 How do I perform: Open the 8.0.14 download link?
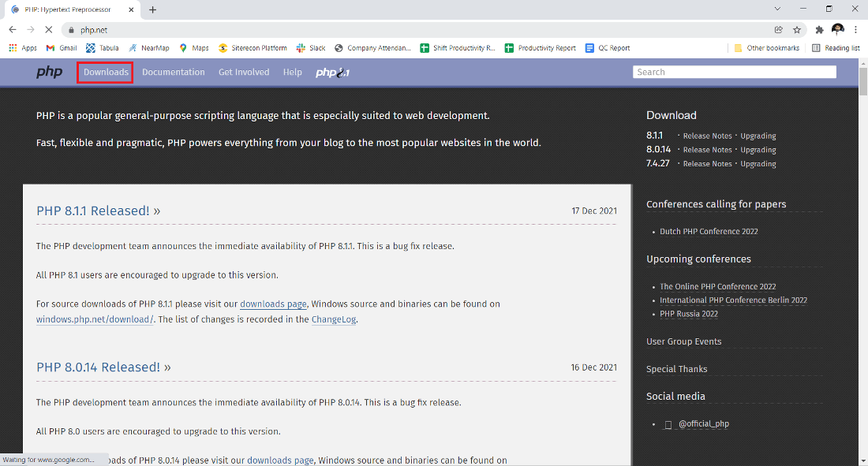(658, 150)
